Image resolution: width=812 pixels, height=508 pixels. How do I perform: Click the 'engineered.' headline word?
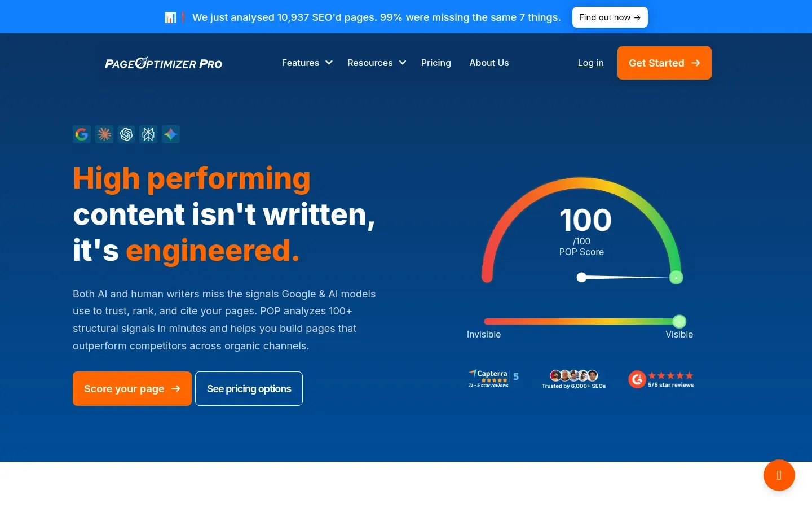pos(213,251)
